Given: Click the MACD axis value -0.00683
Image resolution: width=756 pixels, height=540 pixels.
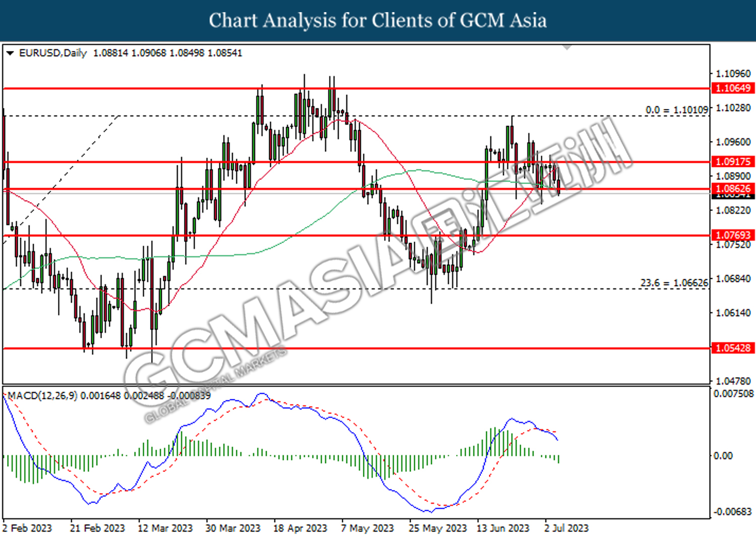Looking at the screenshot, I should click(733, 512).
